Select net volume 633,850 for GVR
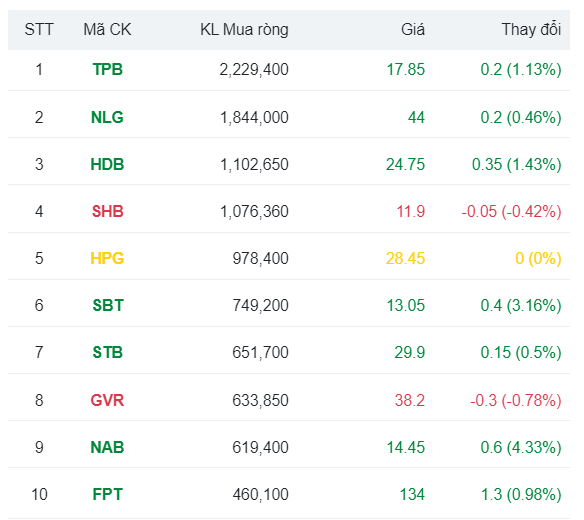 260,400
